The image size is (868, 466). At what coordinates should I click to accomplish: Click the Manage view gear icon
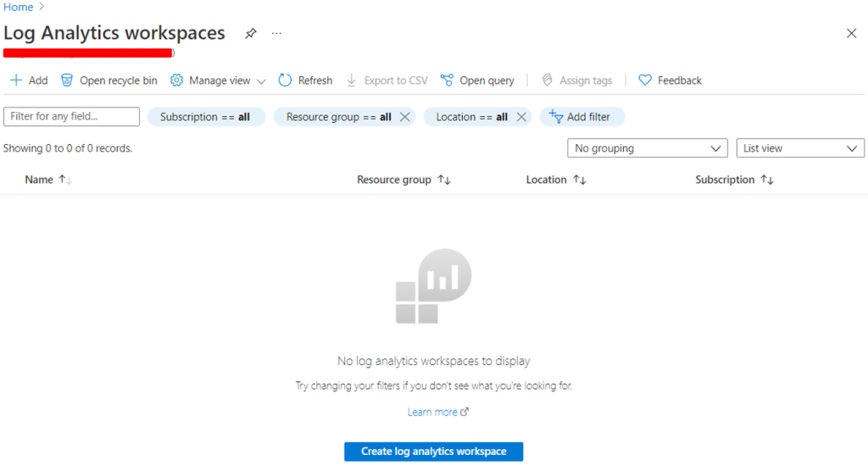(176, 80)
